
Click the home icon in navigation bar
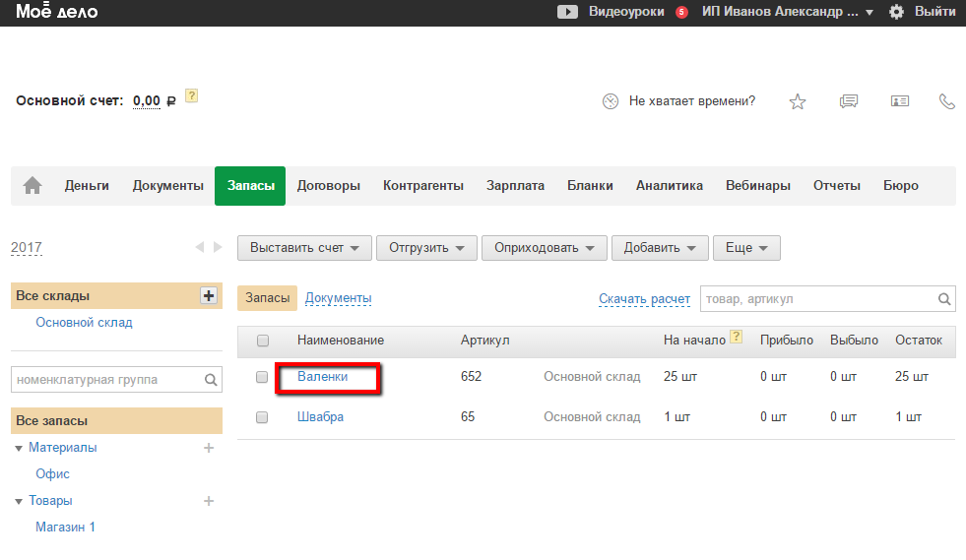coord(32,185)
